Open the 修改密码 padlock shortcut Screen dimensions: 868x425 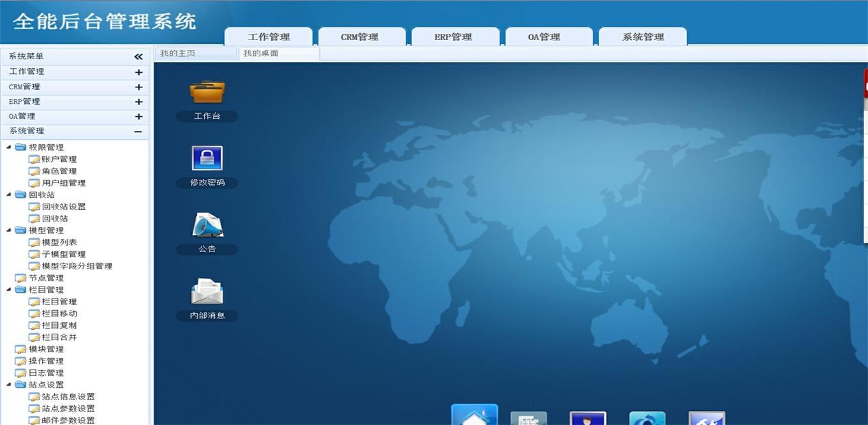tap(207, 158)
